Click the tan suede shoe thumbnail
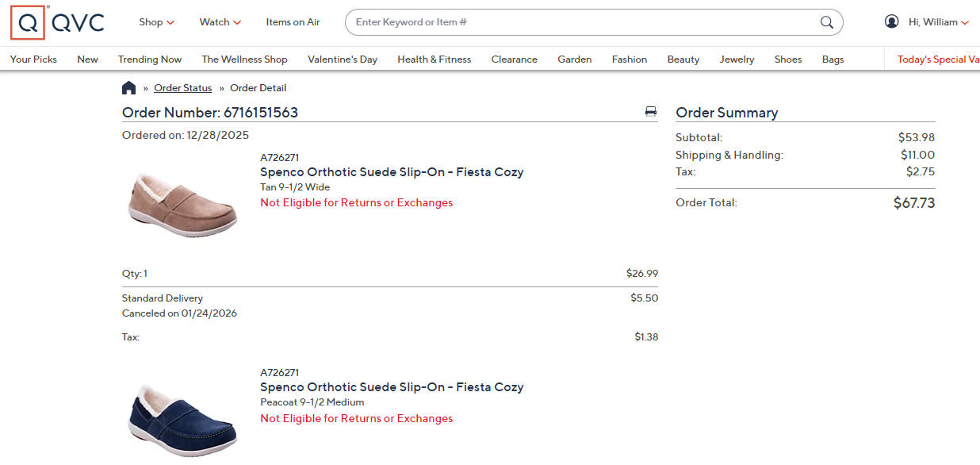980x465 pixels. point(182,205)
